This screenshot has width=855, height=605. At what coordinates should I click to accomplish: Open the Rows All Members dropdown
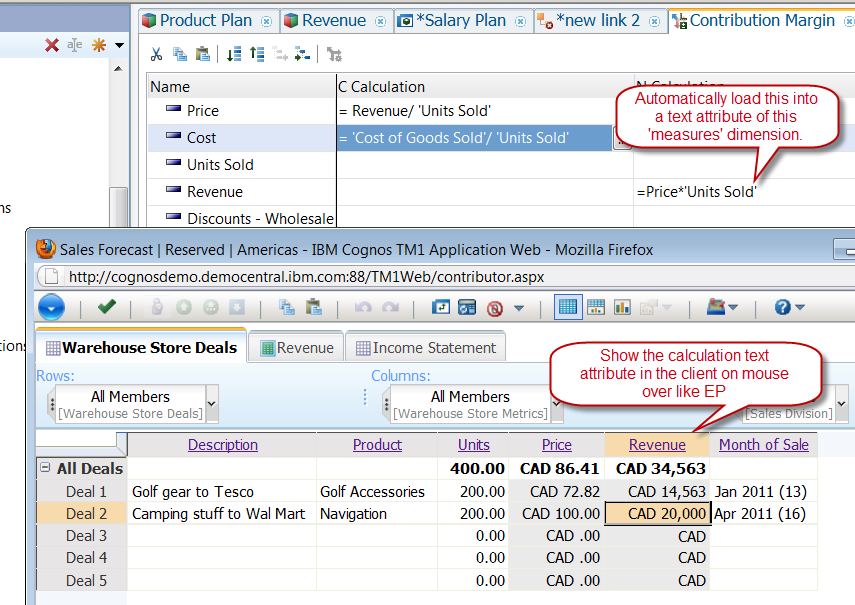point(212,404)
